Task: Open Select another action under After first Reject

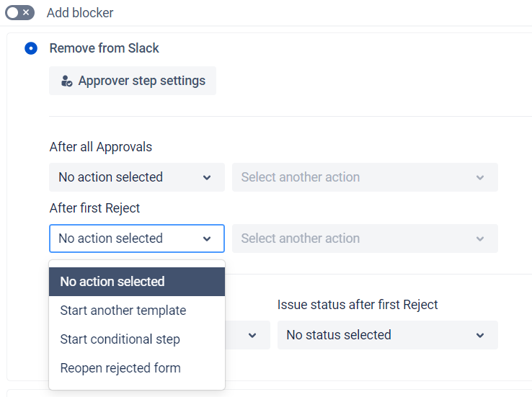Action: 365,238
